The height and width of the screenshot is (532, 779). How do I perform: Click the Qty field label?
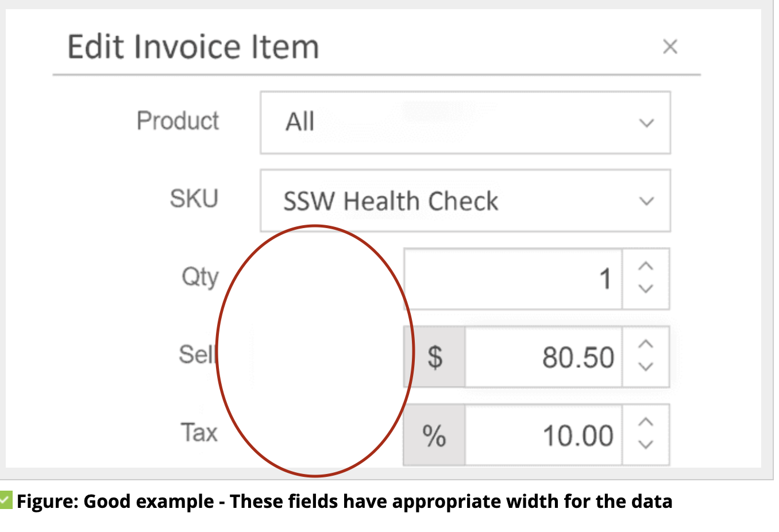pos(200,276)
